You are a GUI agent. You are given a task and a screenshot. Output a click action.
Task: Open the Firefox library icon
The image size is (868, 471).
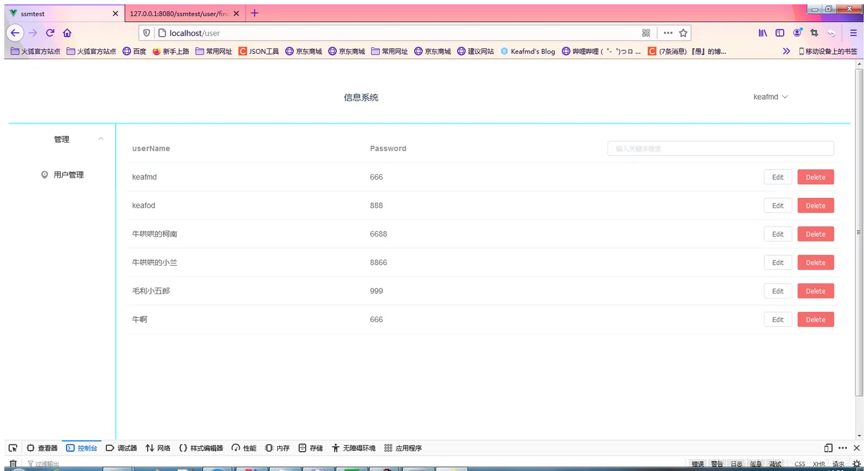[763, 33]
